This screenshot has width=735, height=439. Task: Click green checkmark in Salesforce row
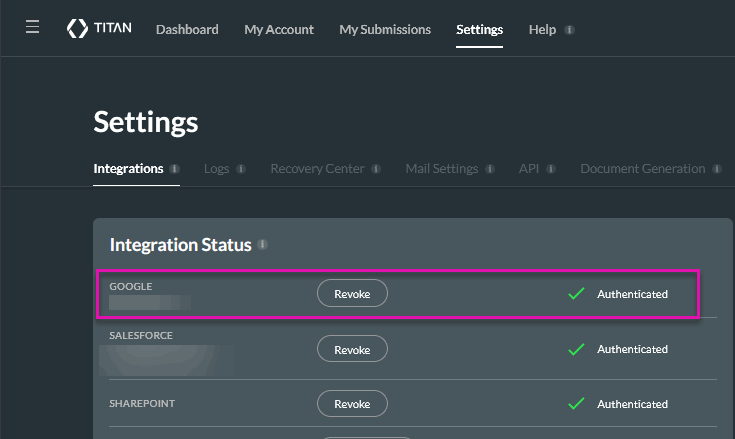pyautogui.click(x=576, y=349)
